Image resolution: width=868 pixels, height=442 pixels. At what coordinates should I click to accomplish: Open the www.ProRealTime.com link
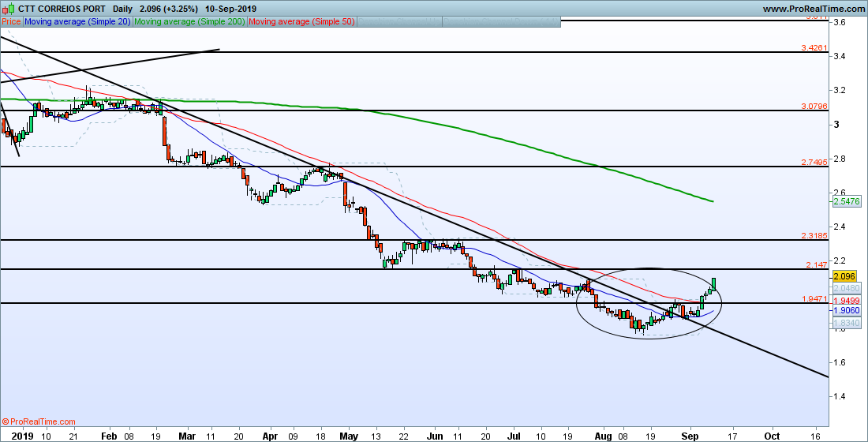813,9
